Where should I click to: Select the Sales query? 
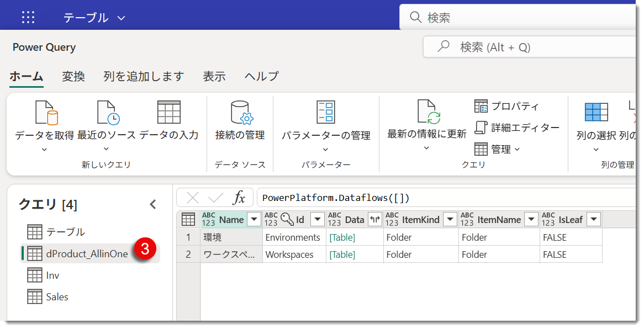pyautogui.click(x=90, y=296)
